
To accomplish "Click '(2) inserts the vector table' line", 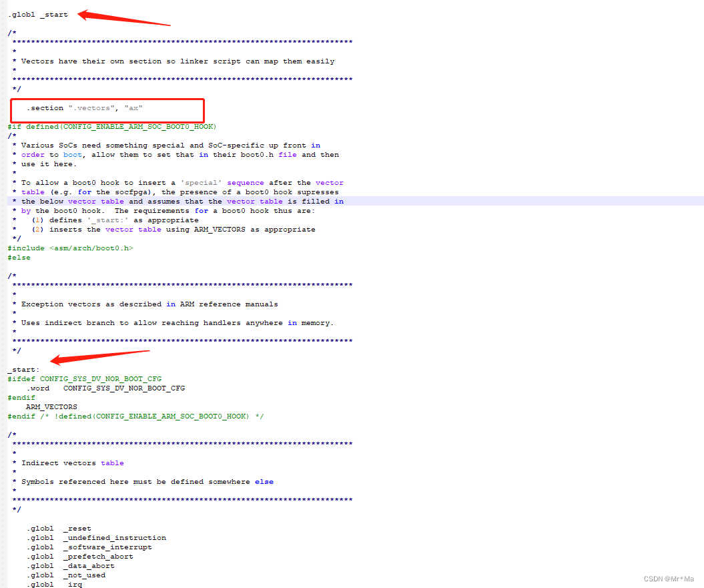I will (164, 230).
